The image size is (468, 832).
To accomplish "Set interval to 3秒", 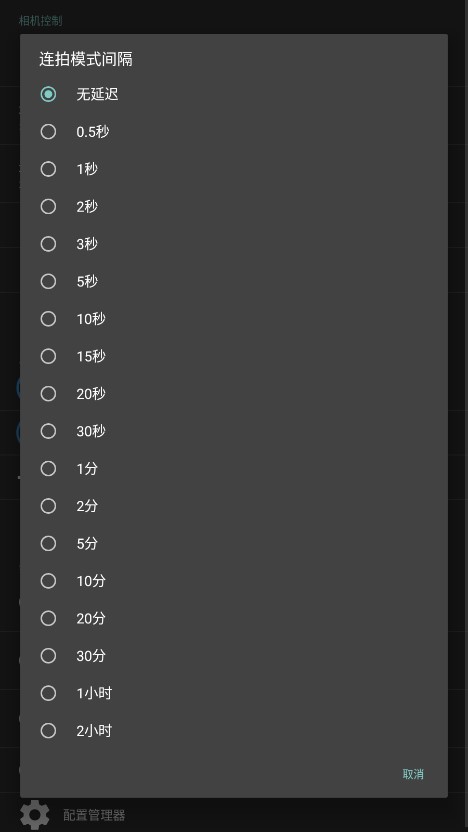I will (233, 244).
